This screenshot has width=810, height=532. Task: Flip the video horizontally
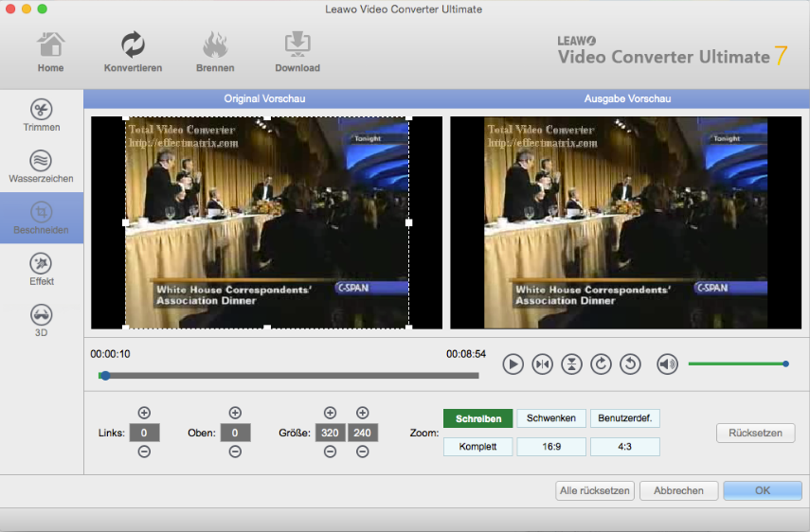[542, 364]
